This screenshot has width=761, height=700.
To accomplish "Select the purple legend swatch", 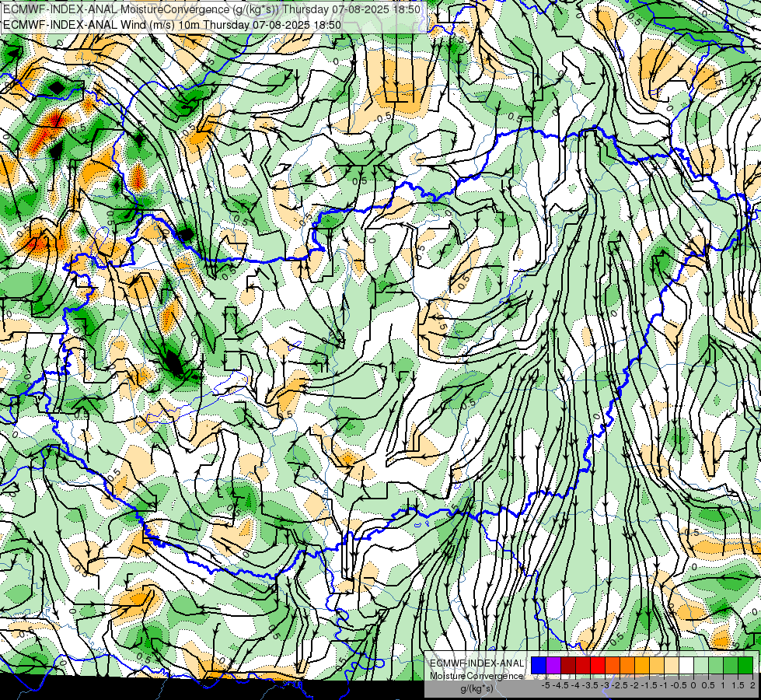I will tap(553, 666).
